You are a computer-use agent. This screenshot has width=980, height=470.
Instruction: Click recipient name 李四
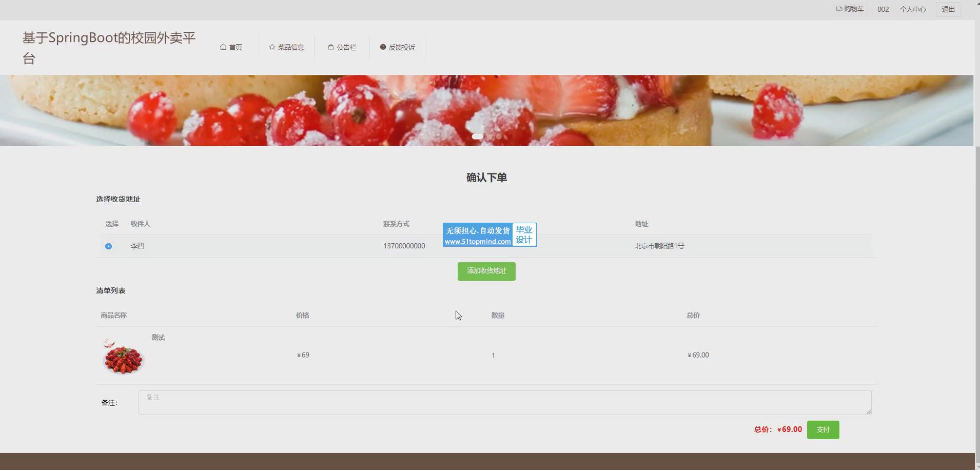pyautogui.click(x=137, y=246)
